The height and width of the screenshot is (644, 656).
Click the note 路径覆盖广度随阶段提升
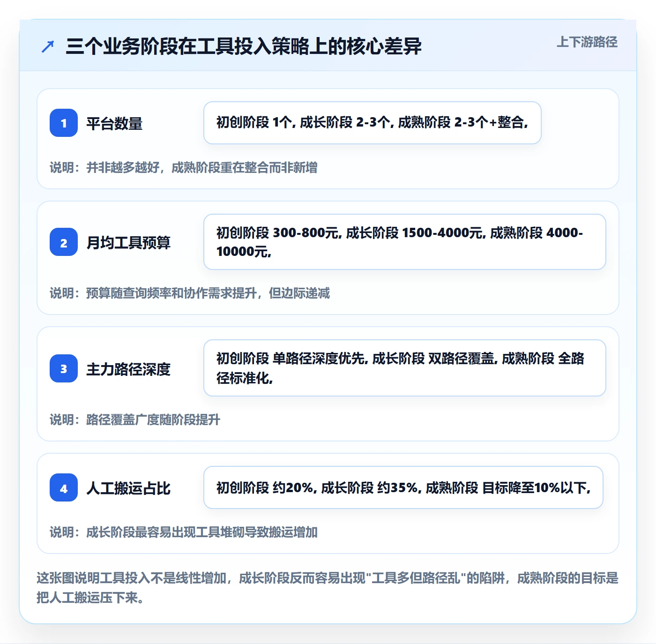point(135,419)
